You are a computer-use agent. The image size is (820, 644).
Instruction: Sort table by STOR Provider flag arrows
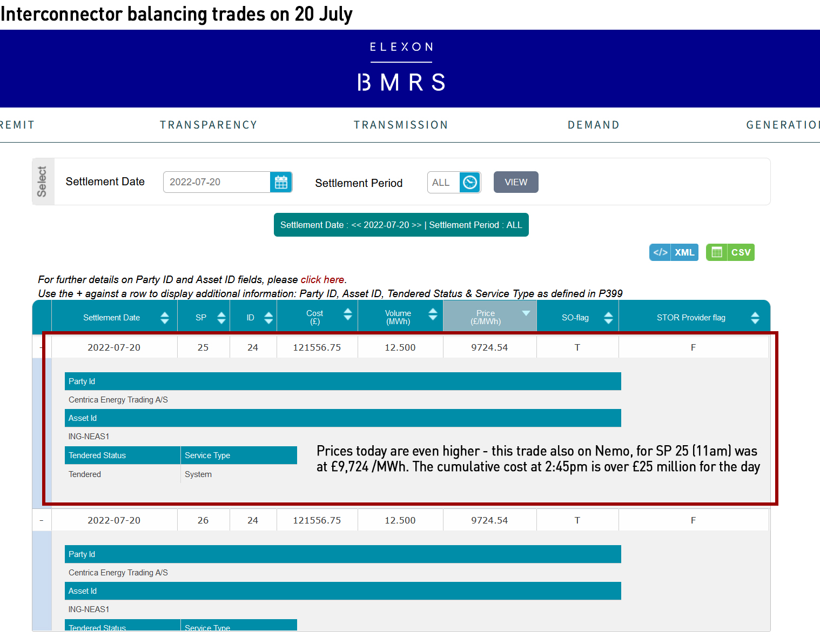coord(755,318)
